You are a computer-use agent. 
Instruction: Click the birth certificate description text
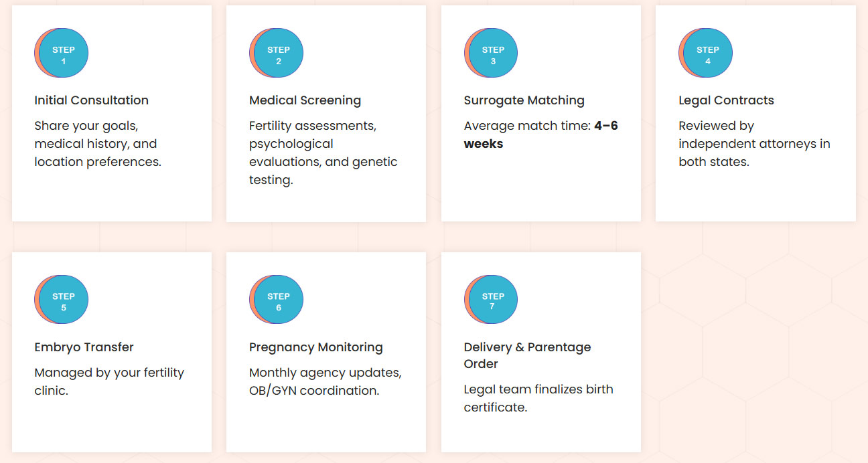point(538,398)
